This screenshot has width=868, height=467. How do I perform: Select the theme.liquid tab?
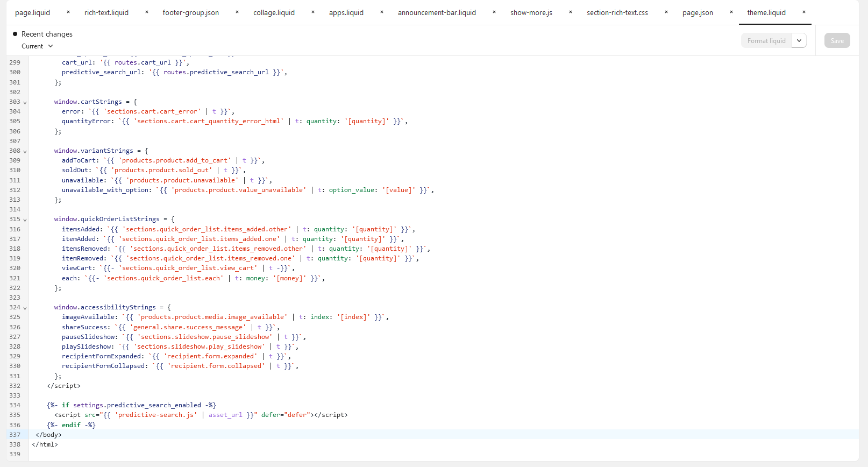click(x=766, y=12)
